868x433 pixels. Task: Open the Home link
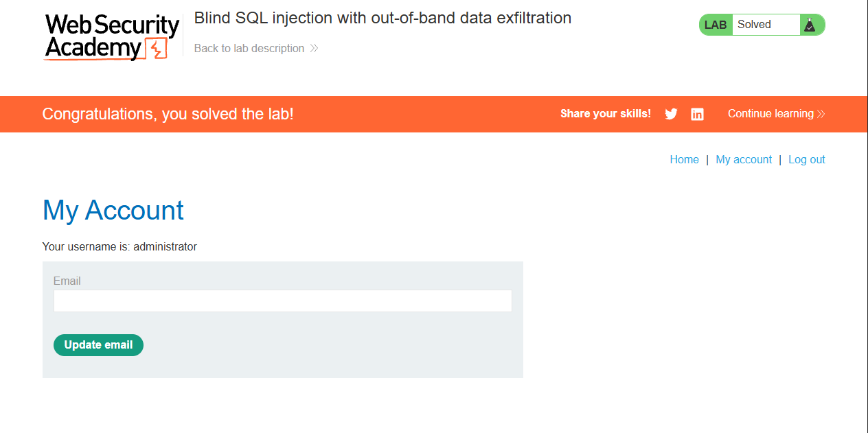(684, 159)
